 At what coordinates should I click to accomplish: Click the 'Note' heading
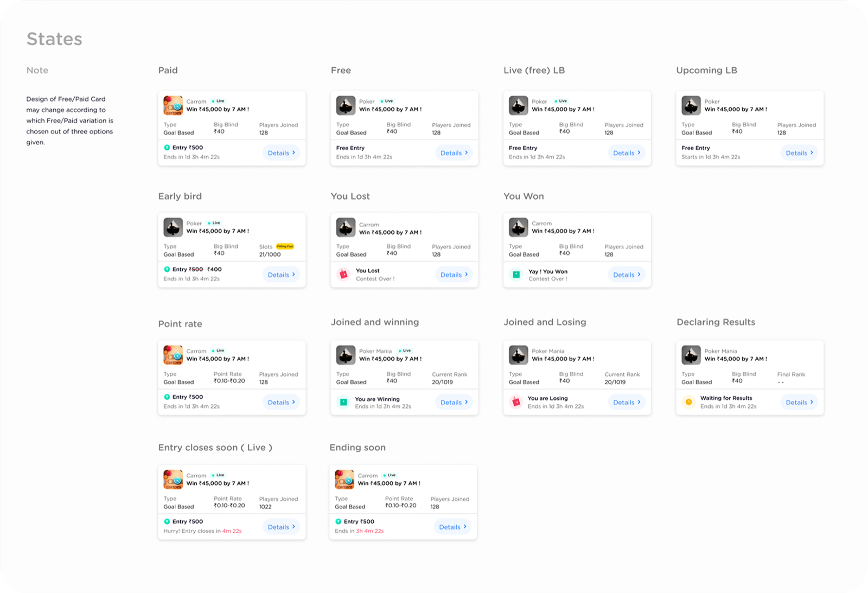click(x=37, y=71)
